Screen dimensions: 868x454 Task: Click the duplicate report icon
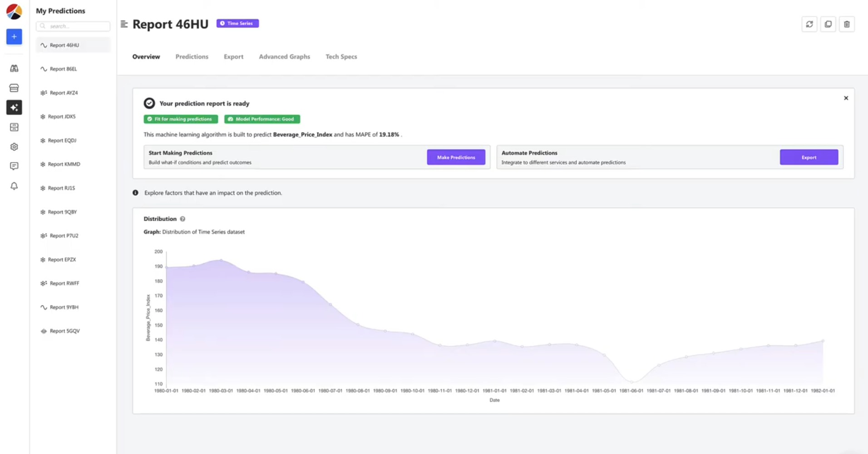[828, 24]
